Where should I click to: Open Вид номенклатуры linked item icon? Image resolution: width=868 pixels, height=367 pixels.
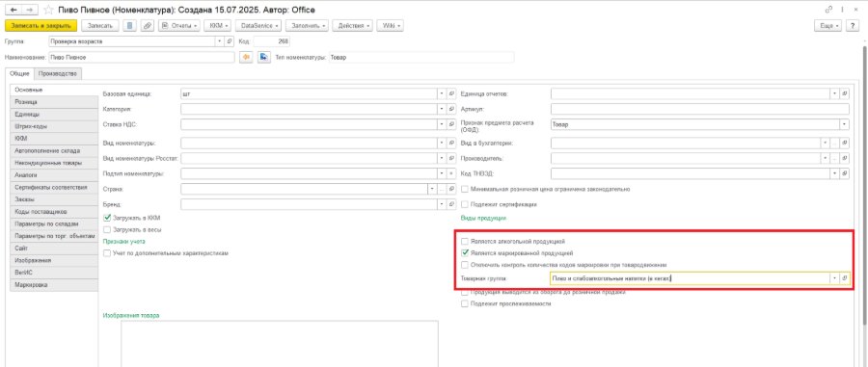(450, 143)
